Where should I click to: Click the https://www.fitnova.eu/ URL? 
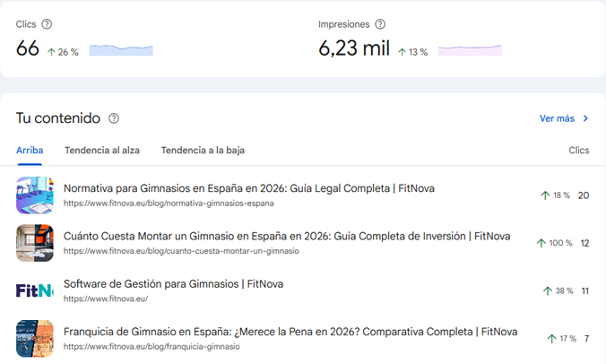(106, 299)
